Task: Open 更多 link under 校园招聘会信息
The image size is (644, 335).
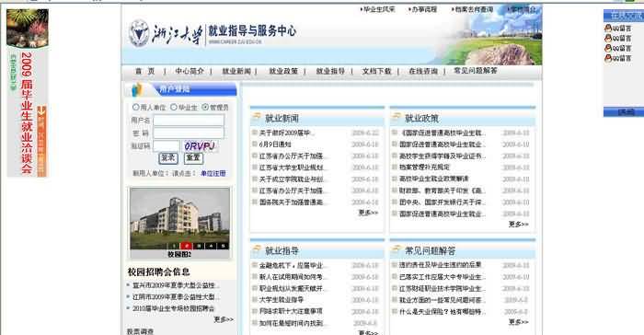Action: [x=224, y=319]
